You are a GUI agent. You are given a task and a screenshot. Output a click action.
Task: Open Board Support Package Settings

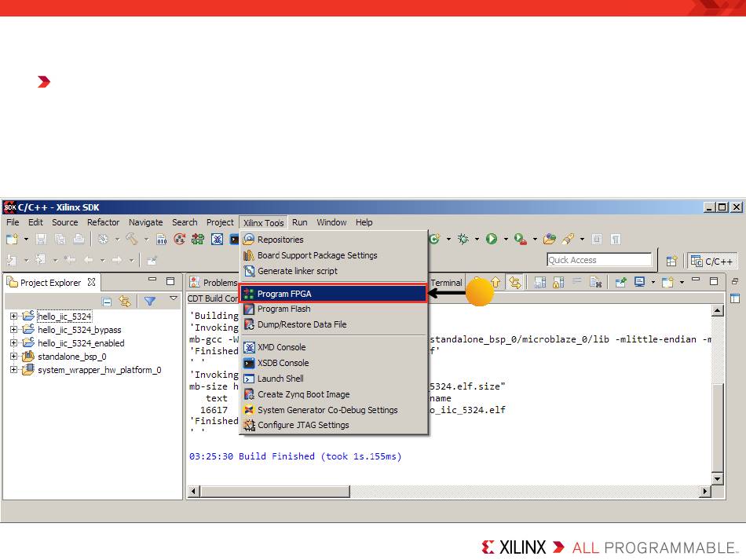(333, 255)
